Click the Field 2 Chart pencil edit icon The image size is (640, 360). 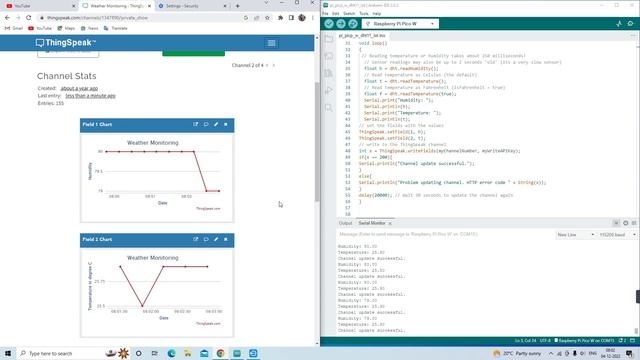point(216,240)
